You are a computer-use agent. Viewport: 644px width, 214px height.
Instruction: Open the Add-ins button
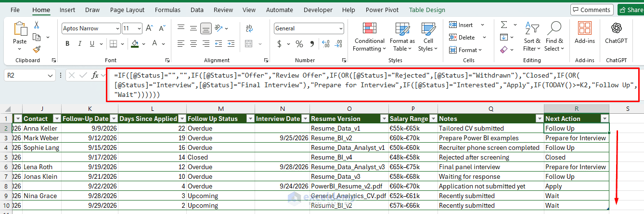585,33
